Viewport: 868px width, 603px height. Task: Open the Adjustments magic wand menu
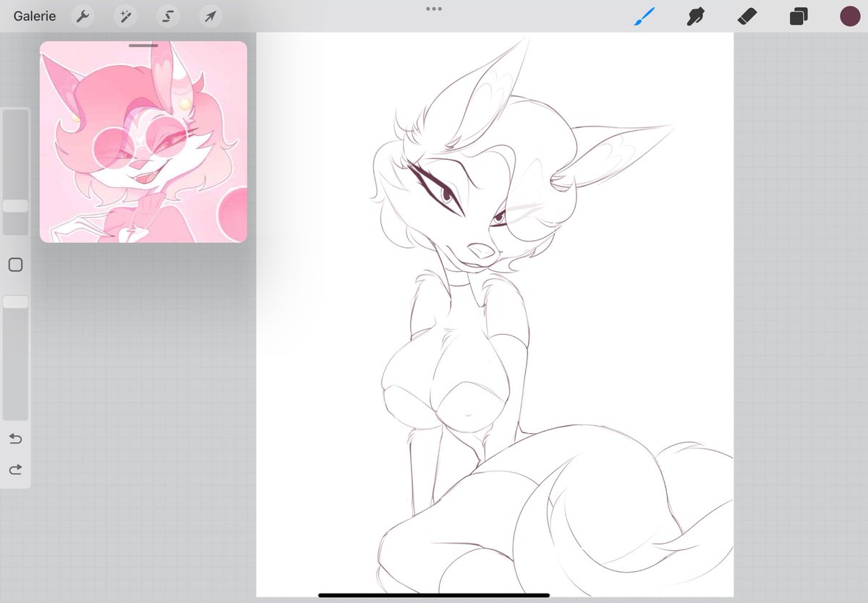125,16
